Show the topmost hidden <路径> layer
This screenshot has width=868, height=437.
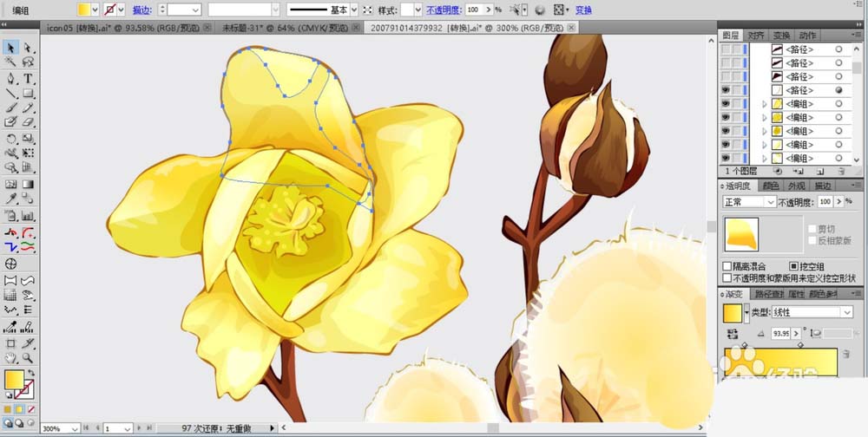(725, 49)
